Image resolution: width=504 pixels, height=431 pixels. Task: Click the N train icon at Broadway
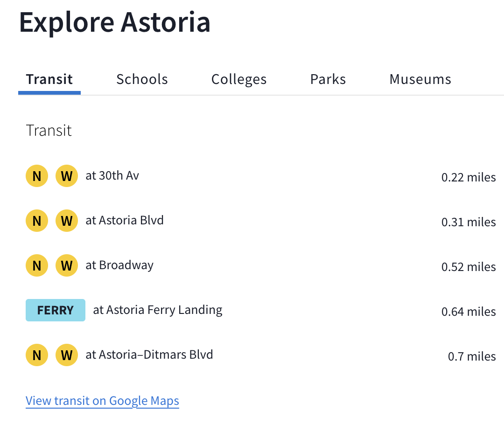pyautogui.click(x=37, y=265)
